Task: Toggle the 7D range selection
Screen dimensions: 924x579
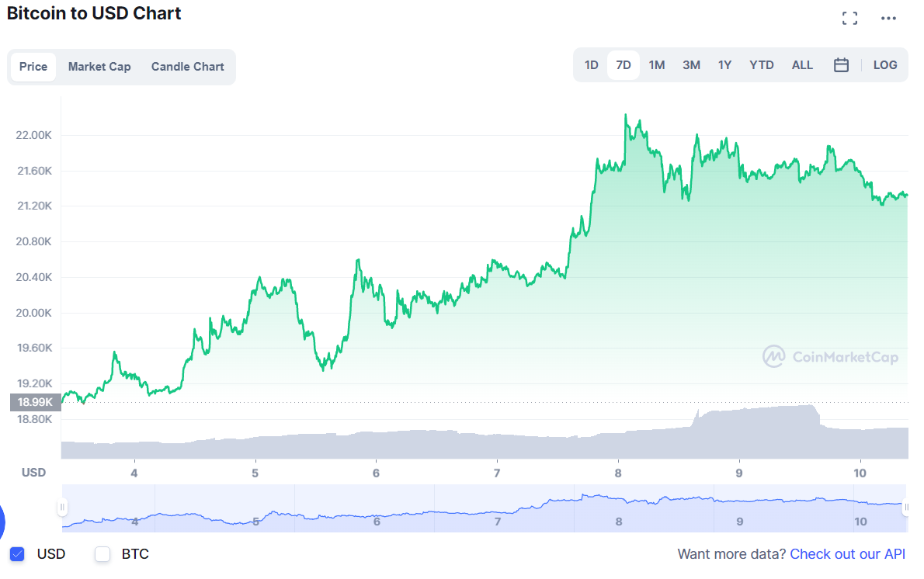Action: tap(623, 65)
